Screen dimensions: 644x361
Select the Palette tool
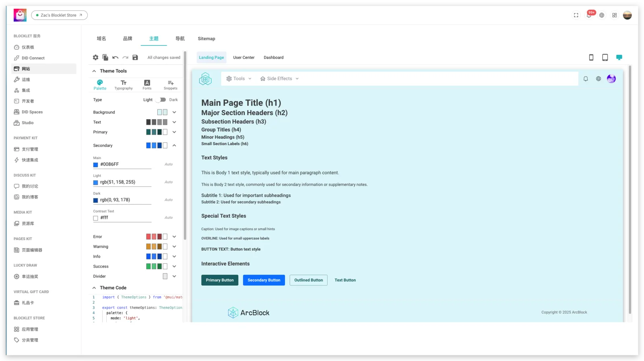[x=100, y=85]
